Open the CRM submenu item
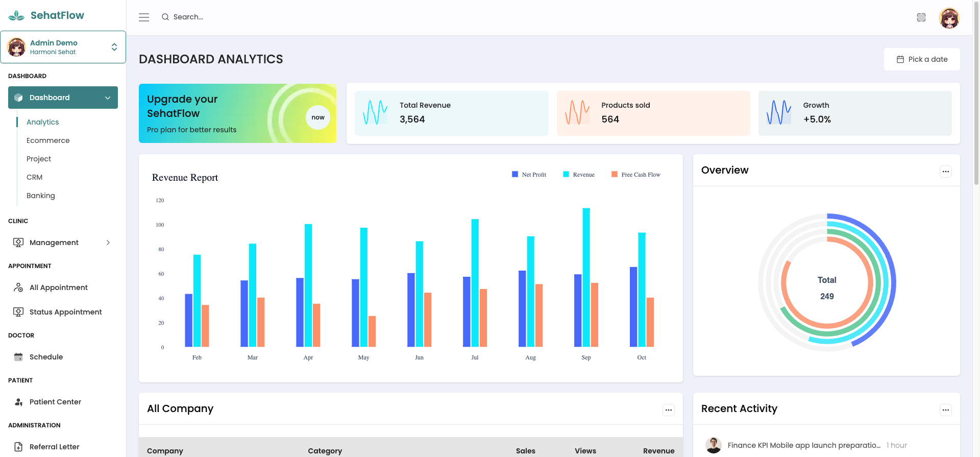This screenshot has height=457, width=980. [x=35, y=177]
